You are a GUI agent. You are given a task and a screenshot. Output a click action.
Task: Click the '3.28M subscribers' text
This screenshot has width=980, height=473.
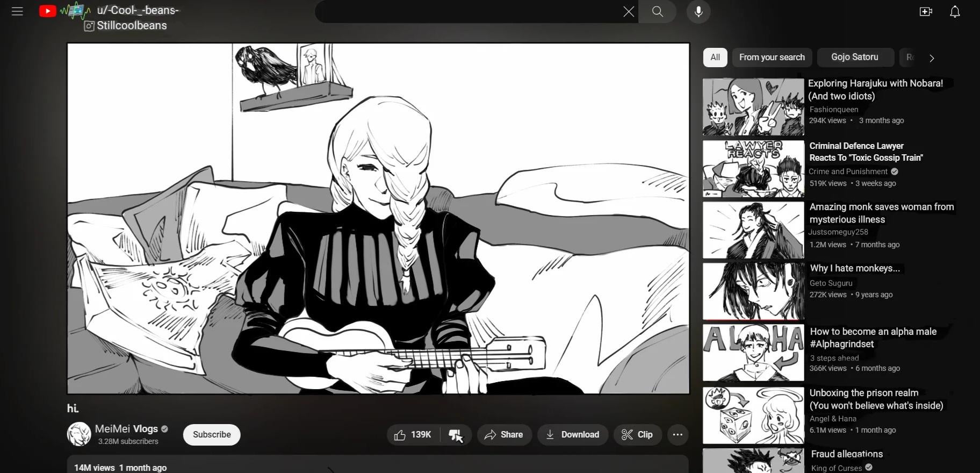[x=128, y=441]
